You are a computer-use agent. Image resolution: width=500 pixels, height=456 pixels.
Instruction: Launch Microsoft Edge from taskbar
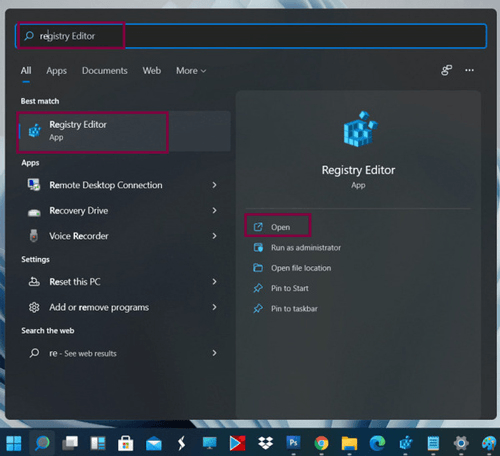tap(377, 443)
